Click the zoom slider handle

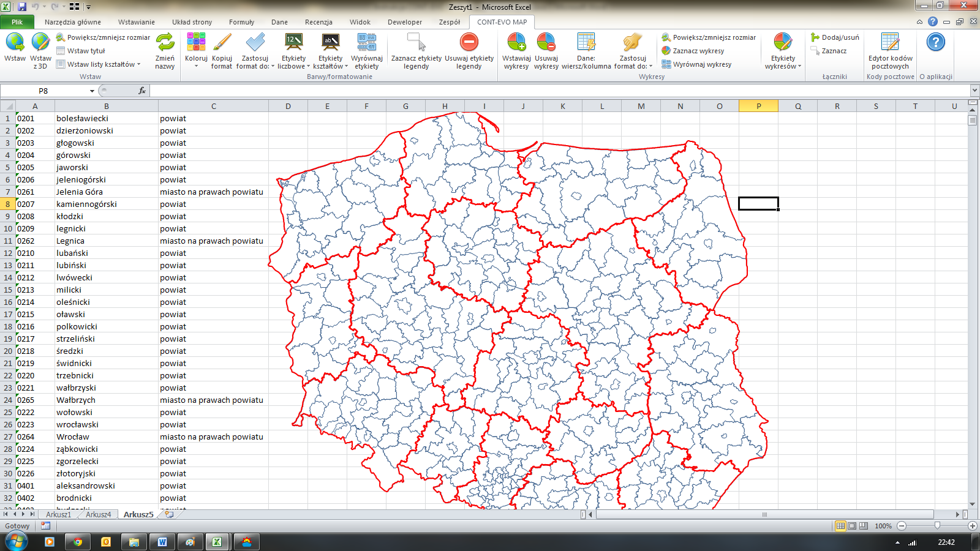point(937,526)
